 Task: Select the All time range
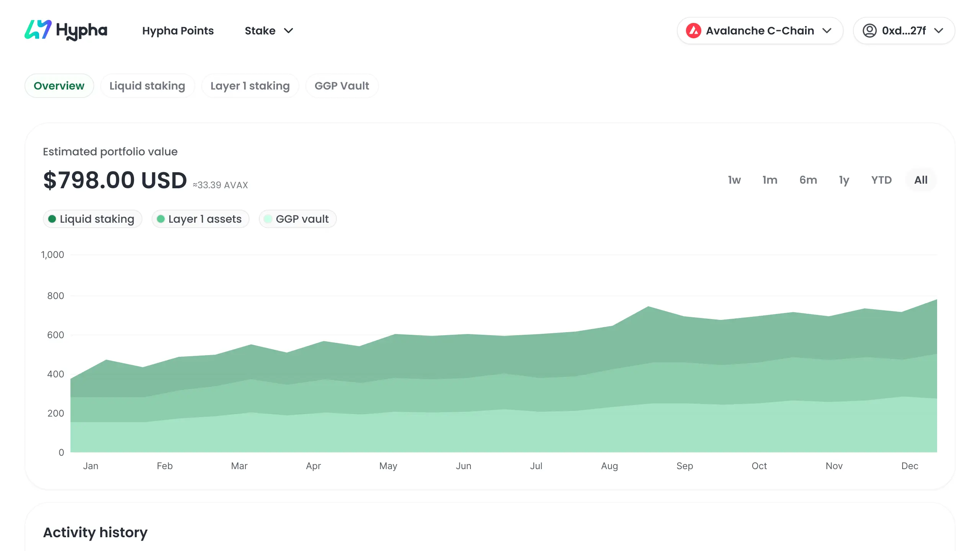coord(921,180)
